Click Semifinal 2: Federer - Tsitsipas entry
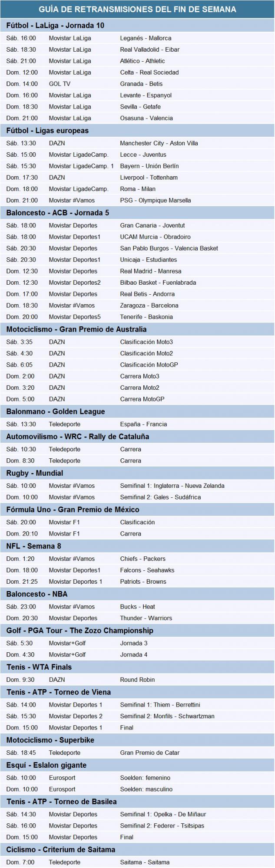This screenshot has width=275, height=868. [x=162, y=826]
